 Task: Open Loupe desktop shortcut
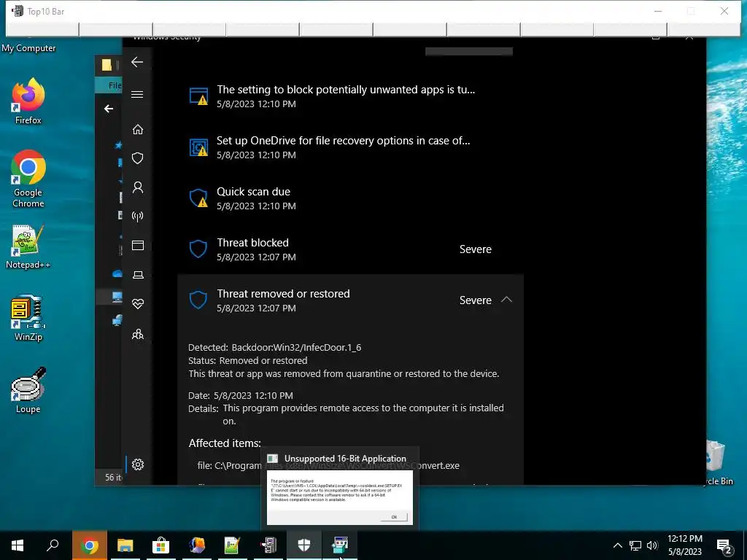[28, 390]
